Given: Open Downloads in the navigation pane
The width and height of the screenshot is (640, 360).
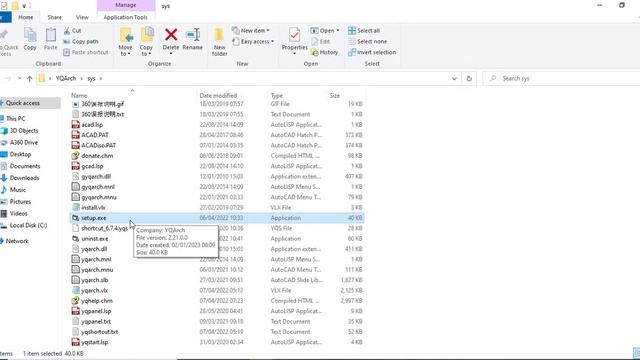Looking at the screenshot, I should 24,178.
